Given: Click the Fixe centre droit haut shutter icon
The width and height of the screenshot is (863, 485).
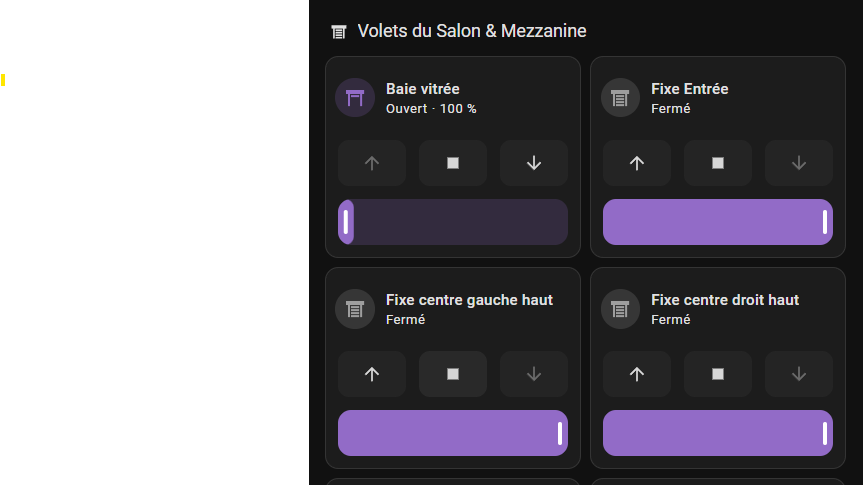Looking at the screenshot, I should pos(620,309).
